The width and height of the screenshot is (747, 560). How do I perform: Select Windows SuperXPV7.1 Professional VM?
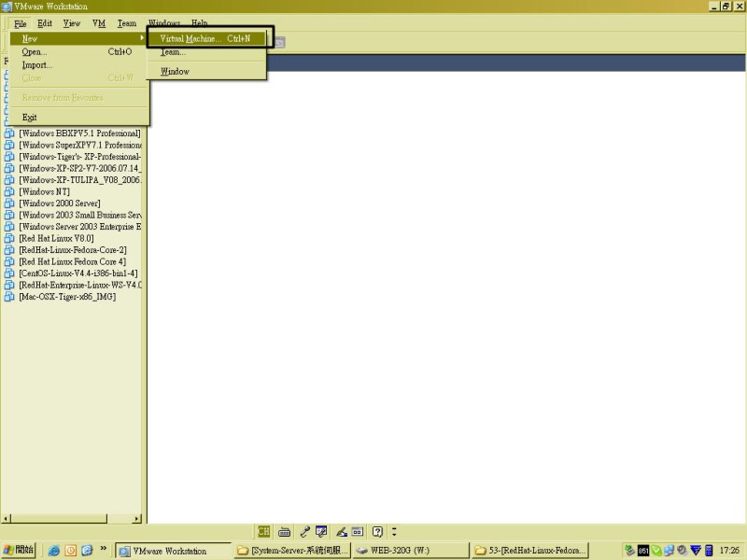coord(80,145)
